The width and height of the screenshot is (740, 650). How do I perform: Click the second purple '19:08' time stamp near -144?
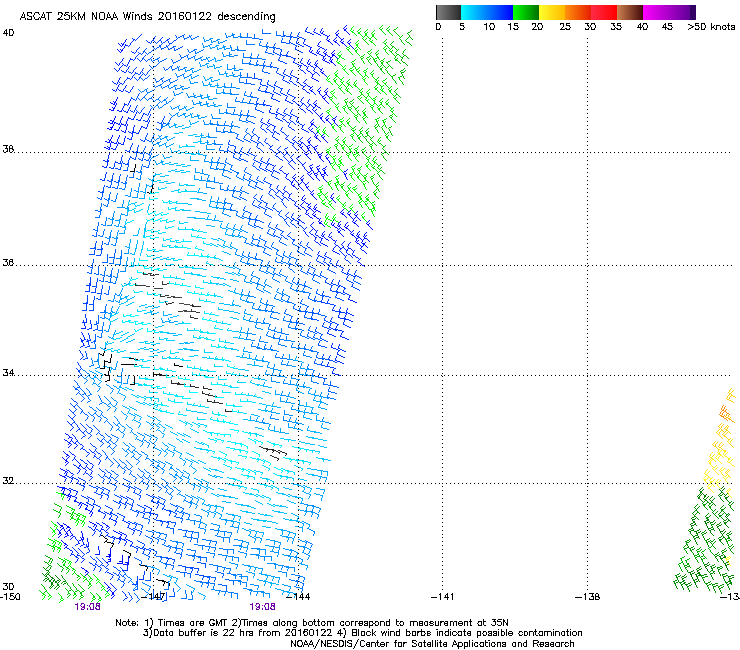(x=262, y=607)
